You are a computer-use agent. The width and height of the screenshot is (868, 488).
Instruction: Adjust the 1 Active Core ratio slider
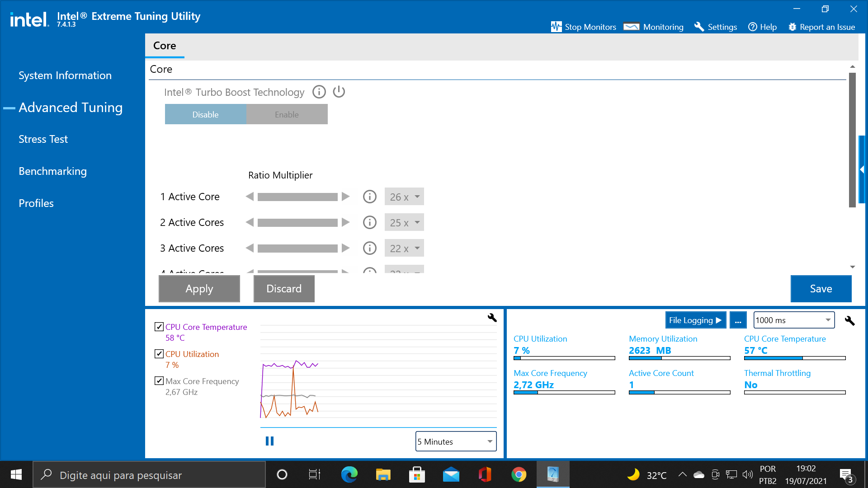point(297,197)
